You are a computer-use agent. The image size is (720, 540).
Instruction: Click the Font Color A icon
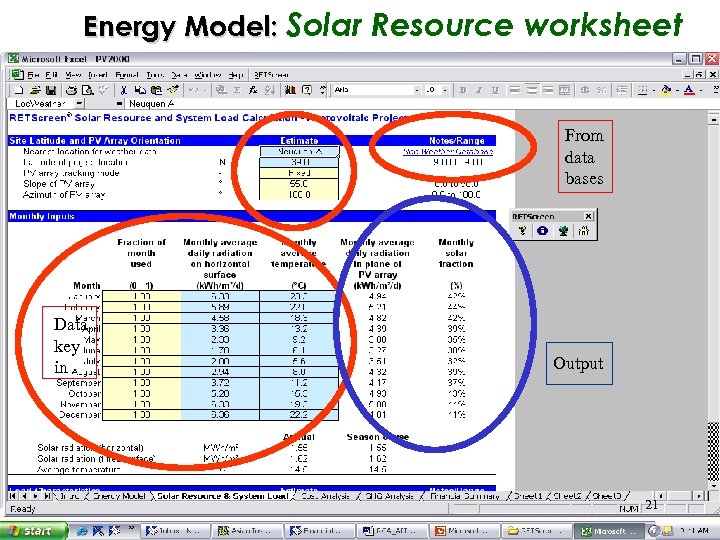(689, 90)
